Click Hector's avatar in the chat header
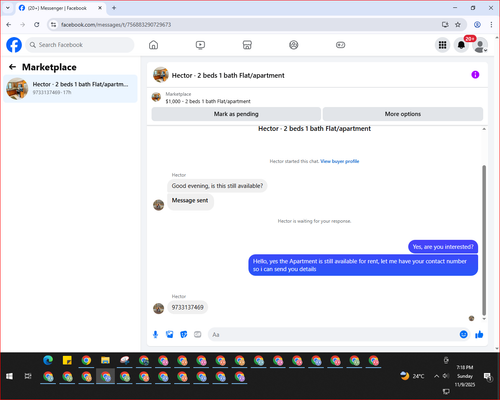The height and width of the screenshot is (400, 500). (x=161, y=75)
